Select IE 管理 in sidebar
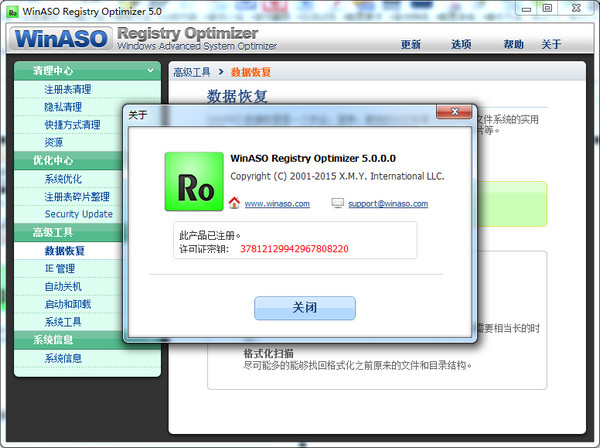 pyautogui.click(x=60, y=269)
